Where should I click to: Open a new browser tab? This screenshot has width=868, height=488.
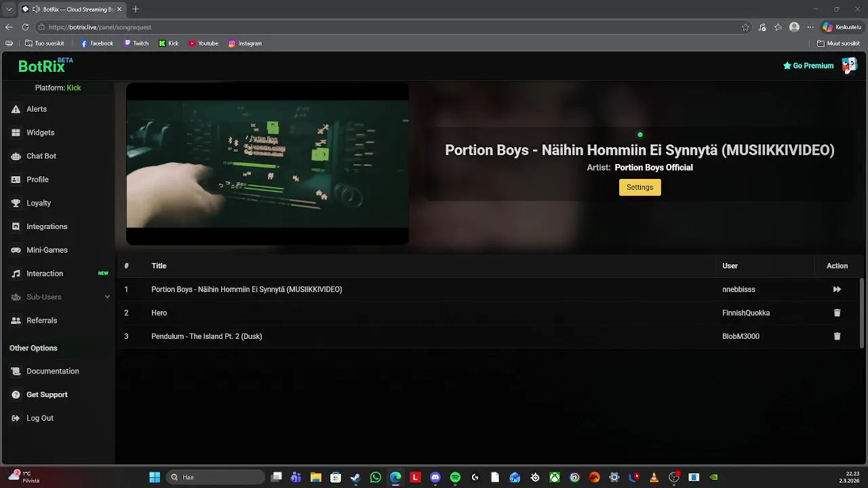pyautogui.click(x=136, y=9)
